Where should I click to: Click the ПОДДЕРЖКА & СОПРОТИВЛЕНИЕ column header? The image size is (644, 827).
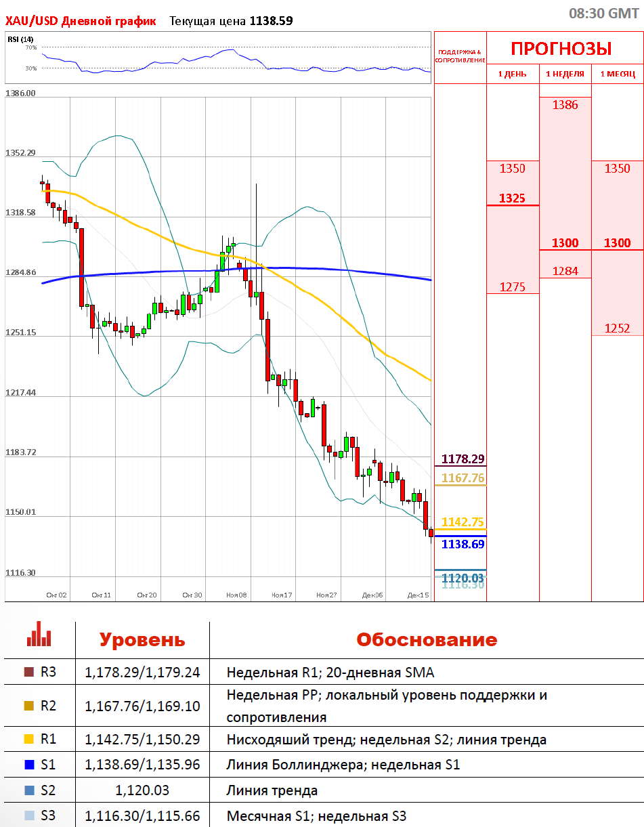click(x=460, y=56)
